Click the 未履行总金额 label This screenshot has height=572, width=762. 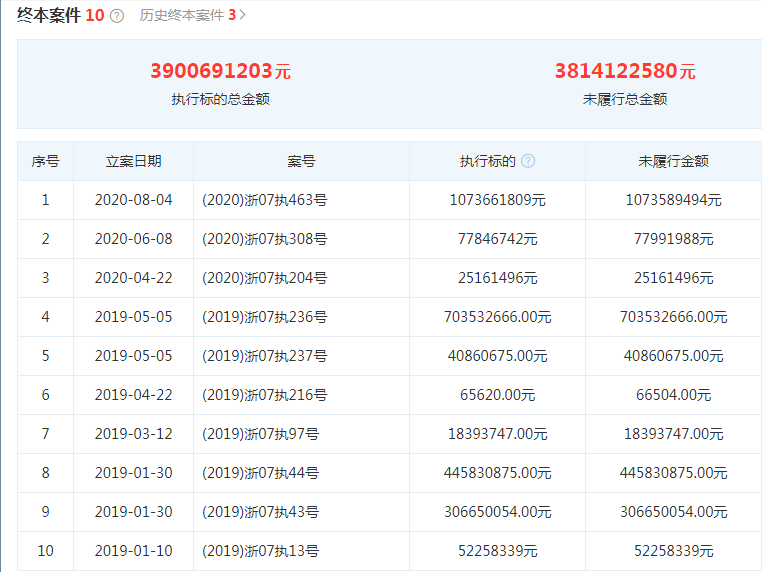(625, 99)
